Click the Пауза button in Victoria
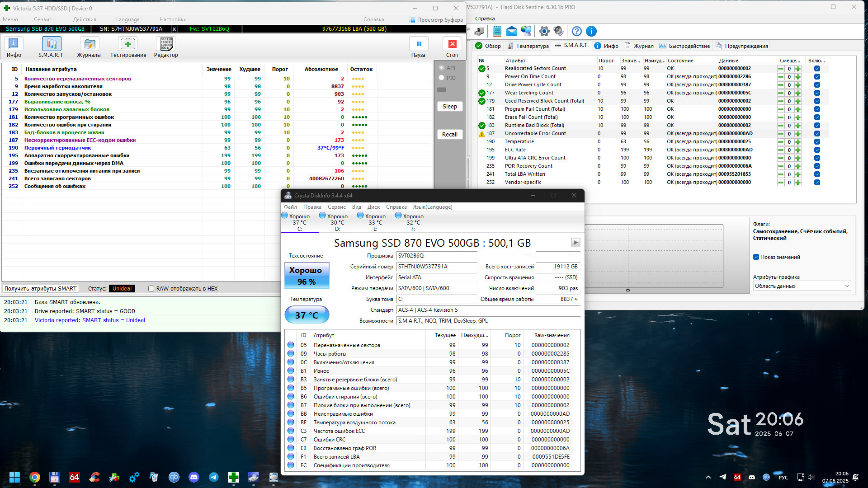 pyautogui.click(x=418, y=47)
